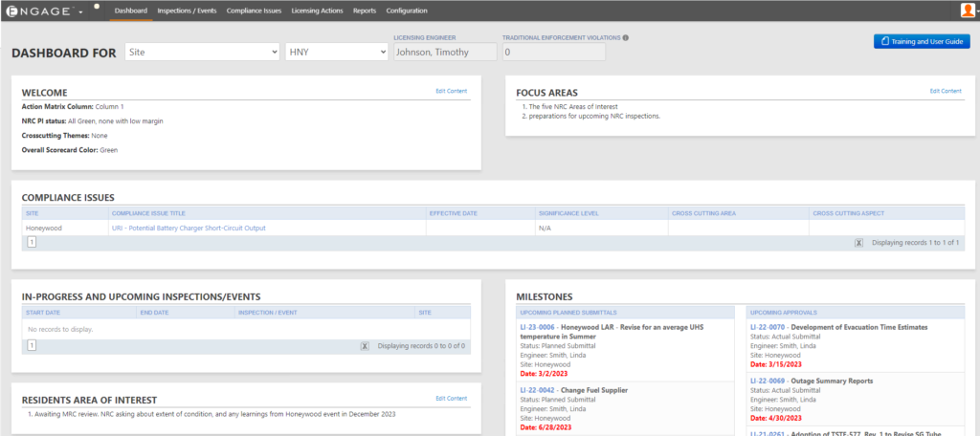Click the Engage logo in the header
The width and height of the screenshot is (980, 436).
tap(38, 11)
